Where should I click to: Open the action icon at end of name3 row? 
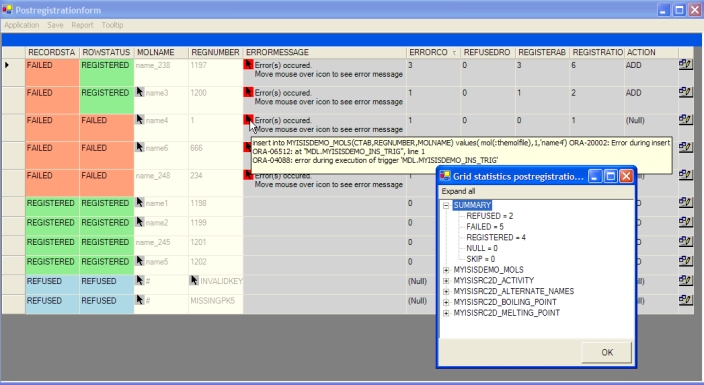685,92
